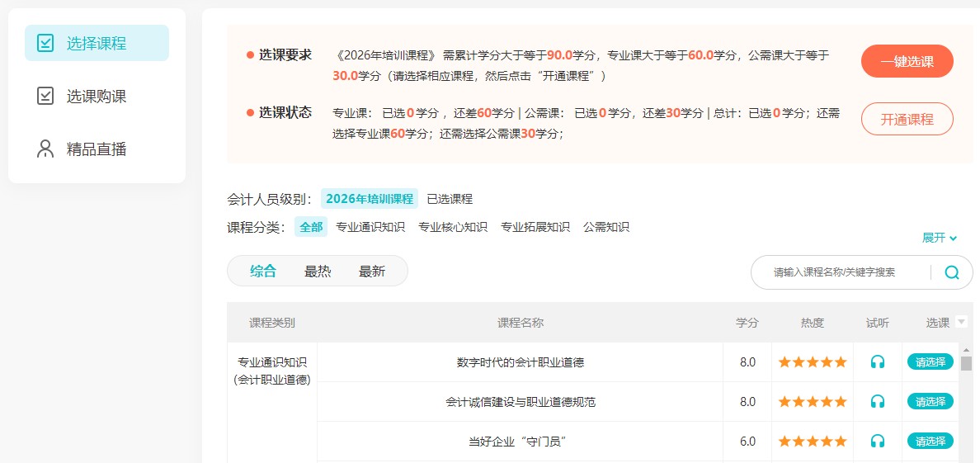980x463 pixels.
Task: Click star rating of 数字时代的会计职业道德
Action: tap(813, 361)
